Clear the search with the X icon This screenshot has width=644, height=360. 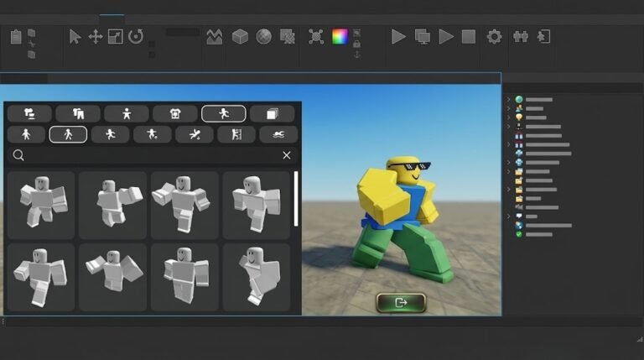tap(287, 155)
